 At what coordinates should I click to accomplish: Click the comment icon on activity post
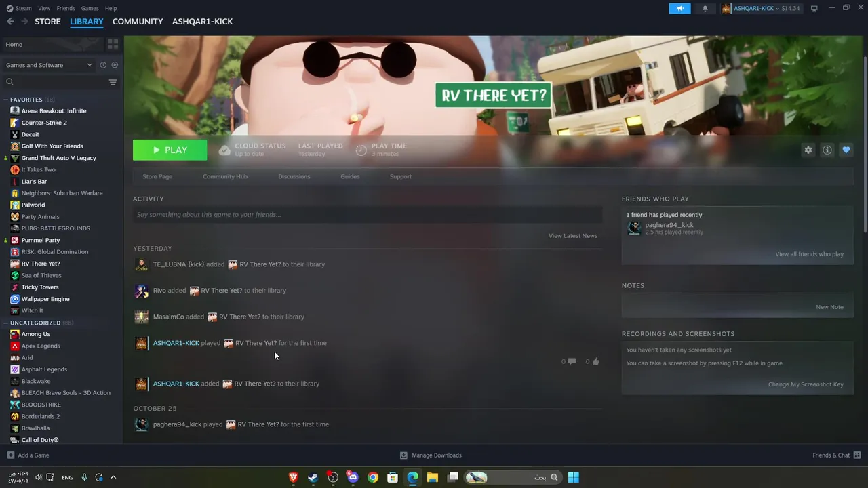point(572,361)
